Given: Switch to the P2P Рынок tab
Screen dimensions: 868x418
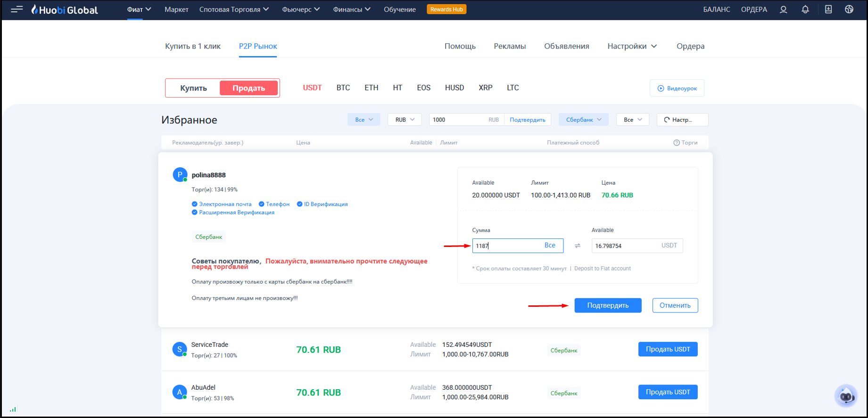Looking at the screenshot, I should point(258,46).
